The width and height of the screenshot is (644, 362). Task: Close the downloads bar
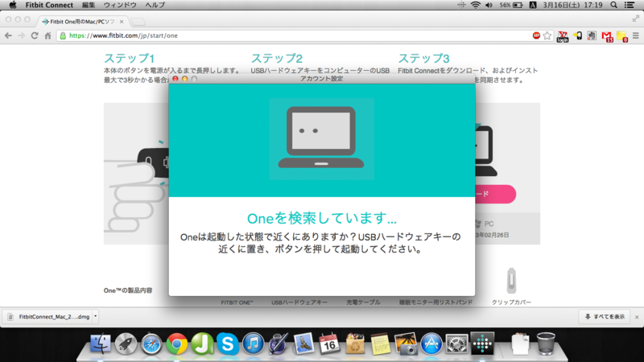click(x=637, y=317)
